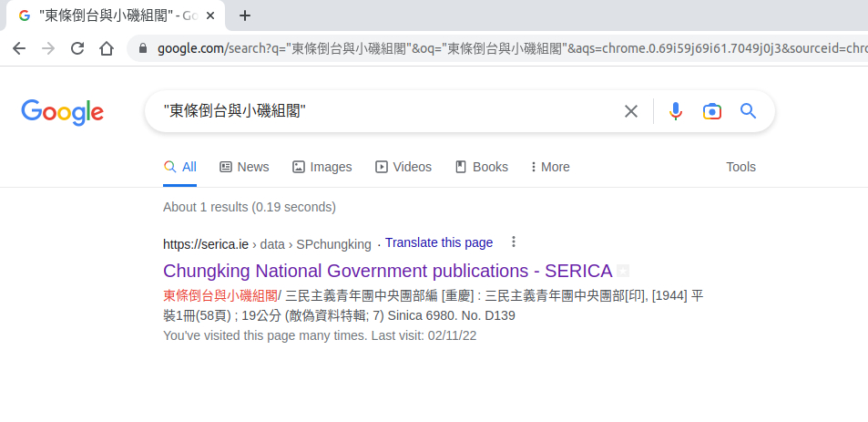
Task: Open the search Tools options
Action: tap(740, 167)
